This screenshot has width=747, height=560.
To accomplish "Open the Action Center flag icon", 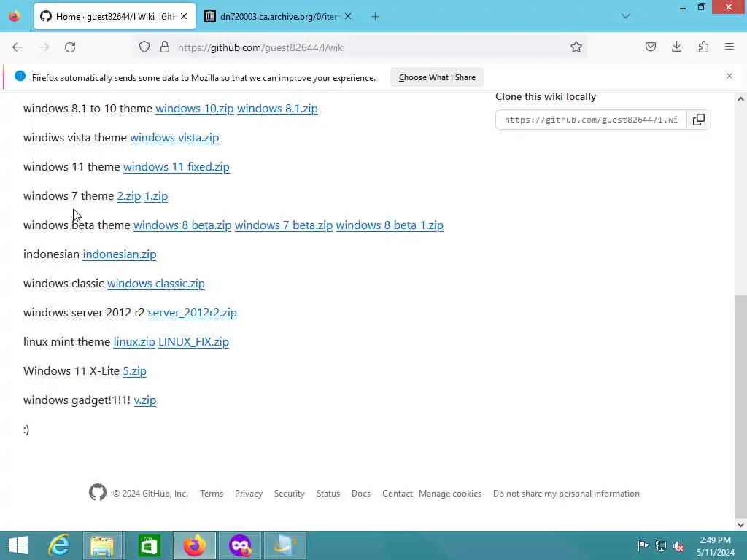I will 643,545.
